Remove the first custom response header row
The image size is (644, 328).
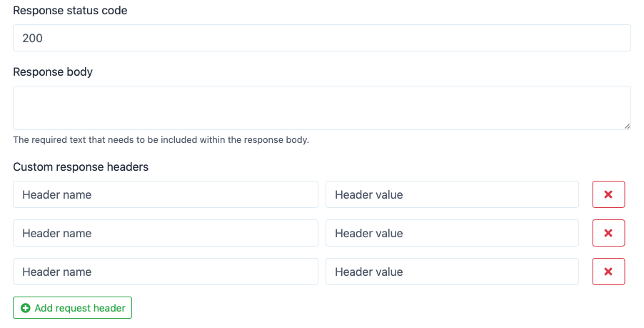[608, 194]
